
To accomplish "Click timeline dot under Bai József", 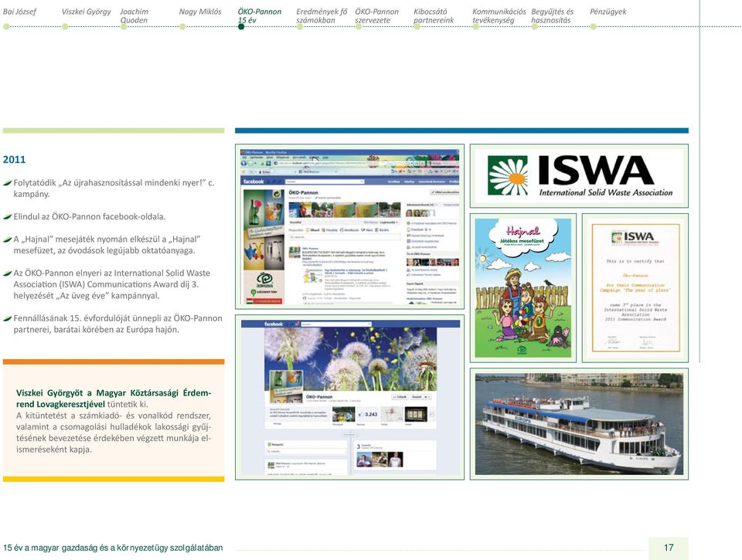I will [x=6, y=27].
